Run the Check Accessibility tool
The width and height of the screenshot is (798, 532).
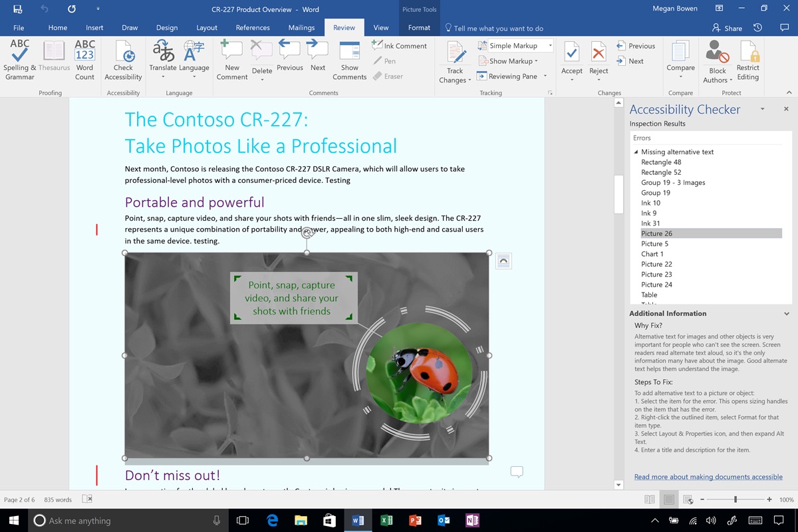coord(122,60)
